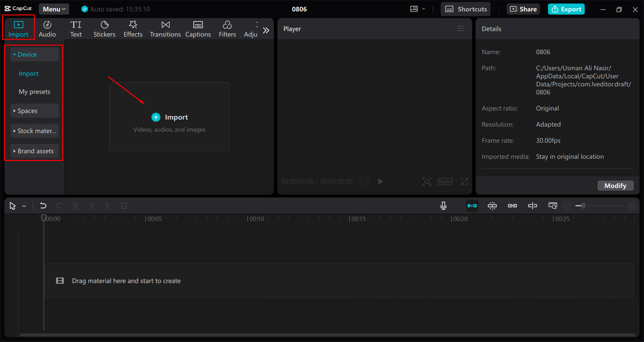Click the project title 0806

299,9
